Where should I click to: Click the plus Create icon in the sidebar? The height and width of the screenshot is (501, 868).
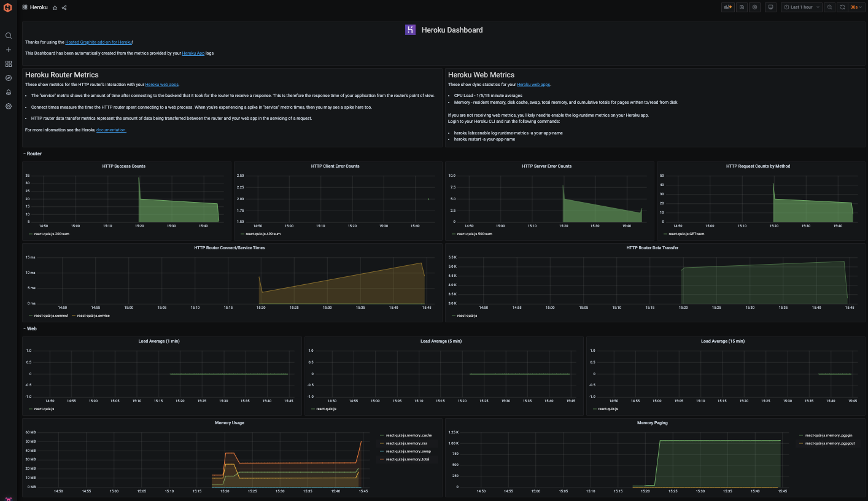[9, 50]
